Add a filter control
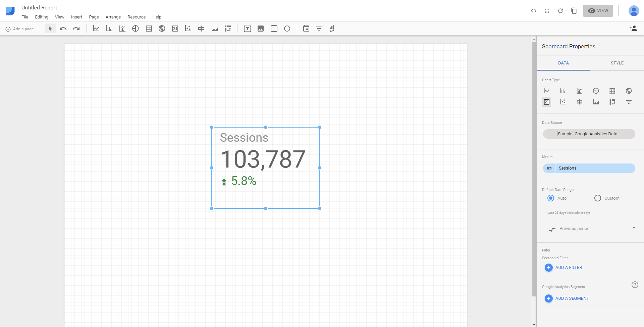This screenshot has width=644, height=327. point(319,29)
